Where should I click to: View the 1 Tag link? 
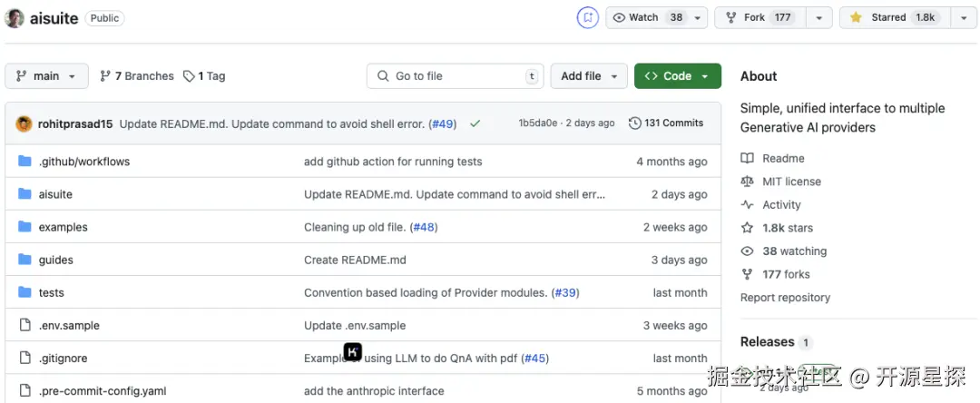tap(204, 76)
